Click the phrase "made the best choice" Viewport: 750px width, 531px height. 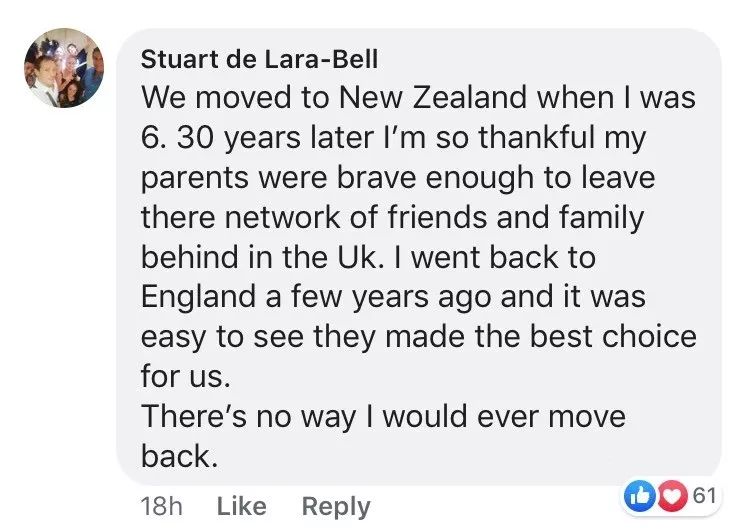pos(541,336)
